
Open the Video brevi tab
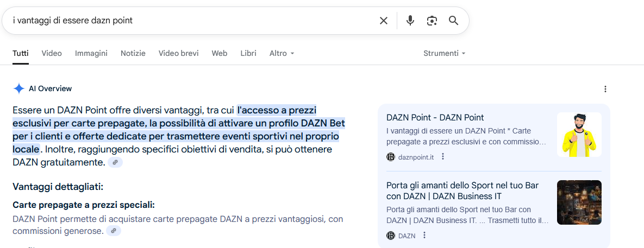tap(179, 53)
